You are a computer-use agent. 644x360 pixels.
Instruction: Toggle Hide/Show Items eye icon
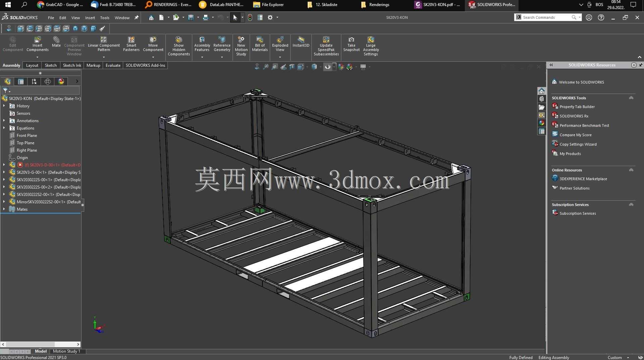(328, 67)
